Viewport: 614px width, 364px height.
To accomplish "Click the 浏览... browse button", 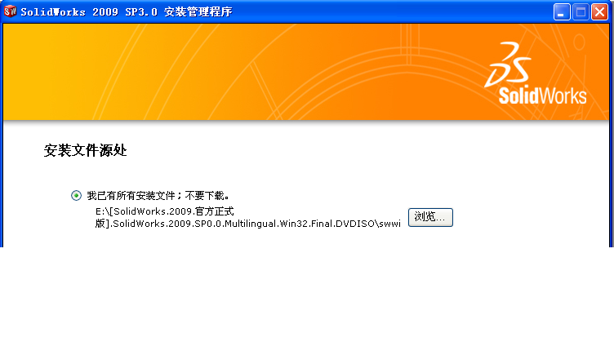I will (x=430, y=217).
